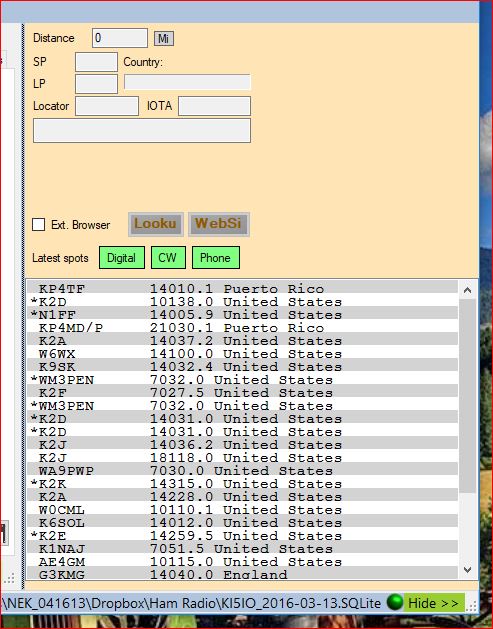
Task: Click the green status indicator light
Action: [395, 602]
